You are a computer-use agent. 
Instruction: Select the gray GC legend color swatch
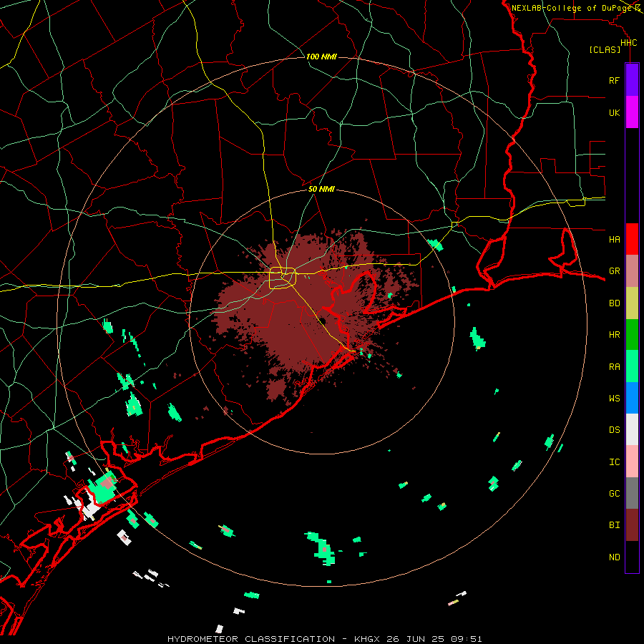click(x=632, y=493)
